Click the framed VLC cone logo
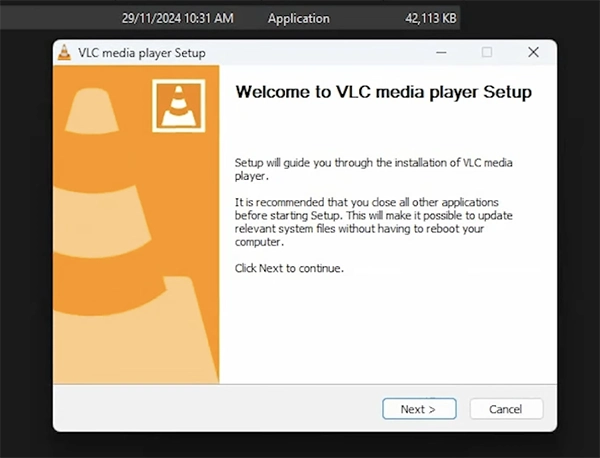This screenshot has width=600, height=458. pyautogui.click(x=179, y=106)
